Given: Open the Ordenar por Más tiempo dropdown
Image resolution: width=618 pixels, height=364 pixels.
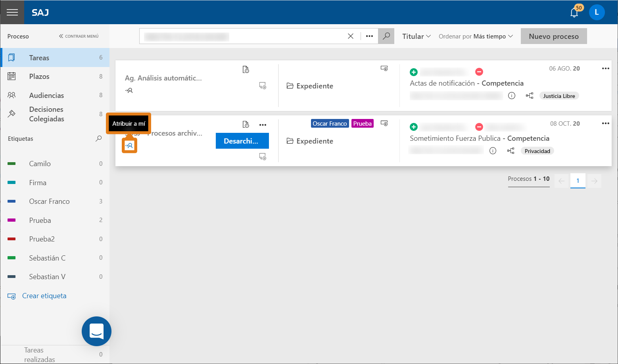Looking at the screenshot, I should 476,36.
